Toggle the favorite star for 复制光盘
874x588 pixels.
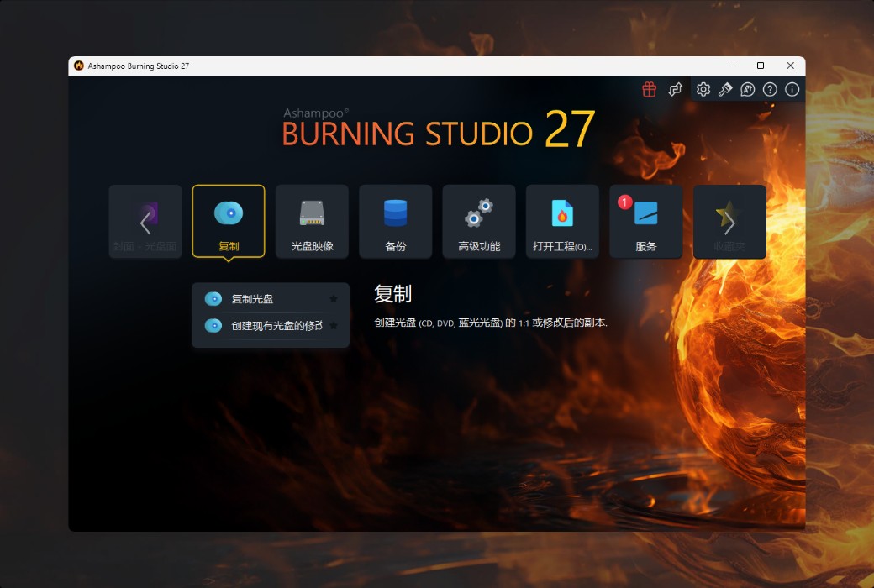point(334,299)
